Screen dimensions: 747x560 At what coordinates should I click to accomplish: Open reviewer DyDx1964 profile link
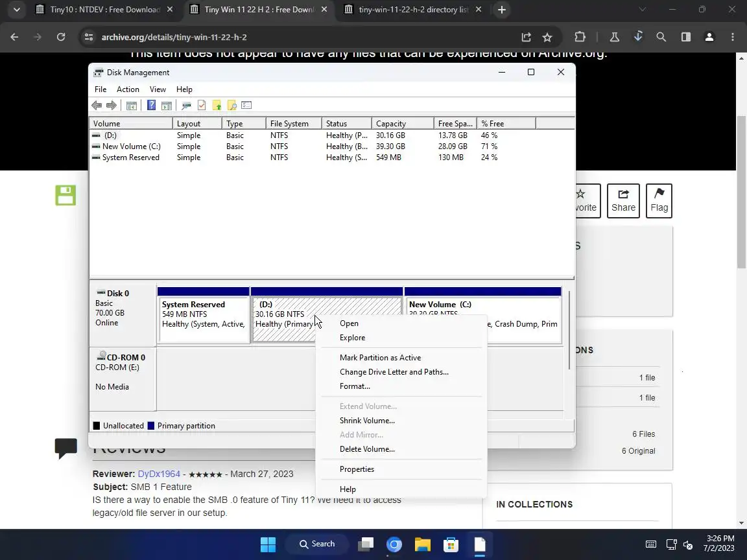pos(159,474)
